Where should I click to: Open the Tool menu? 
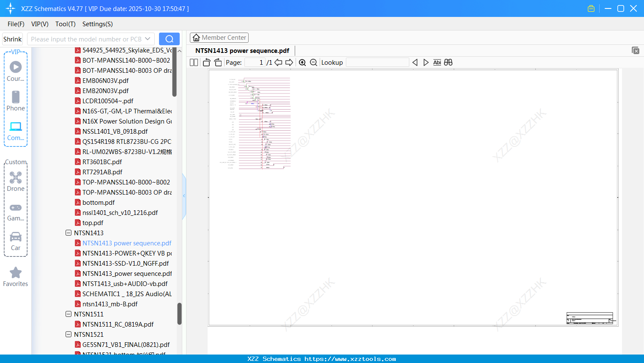[x=66, y=24]
